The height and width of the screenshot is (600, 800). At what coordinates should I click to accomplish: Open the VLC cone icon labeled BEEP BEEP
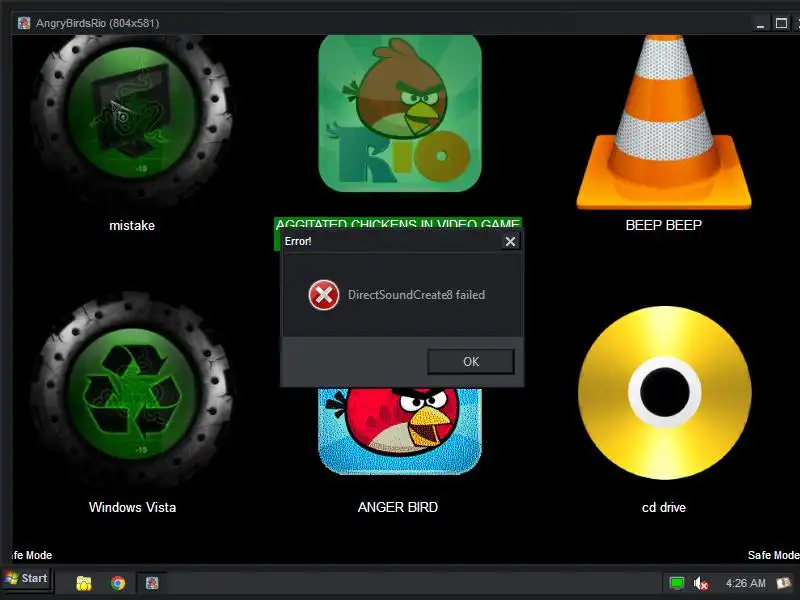(x=663, y=122)
